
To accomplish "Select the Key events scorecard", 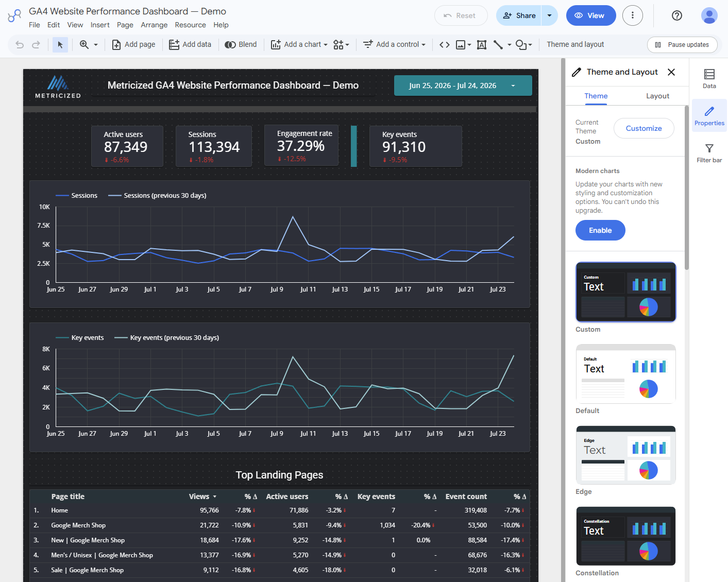I will 416,146.
